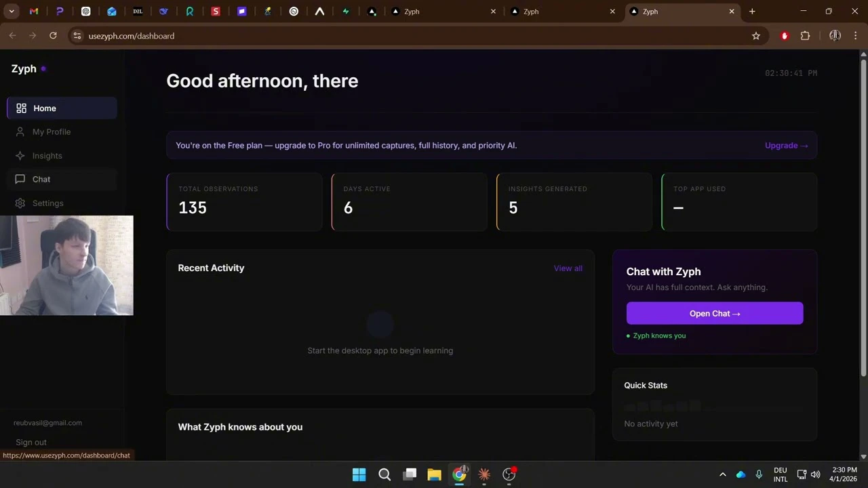Screen dimensions: 868x488
Task: Open the browser profile avatar
Action: click(835, 36)
